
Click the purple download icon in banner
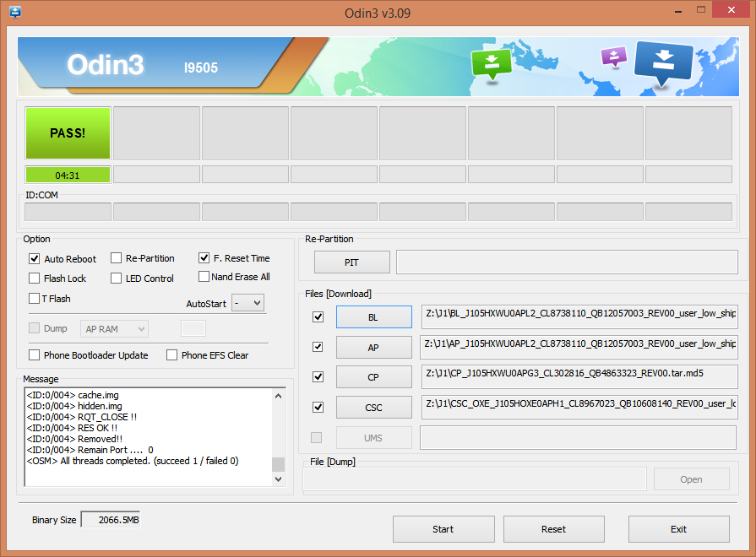pyautogui.click(x=614, y=57)
